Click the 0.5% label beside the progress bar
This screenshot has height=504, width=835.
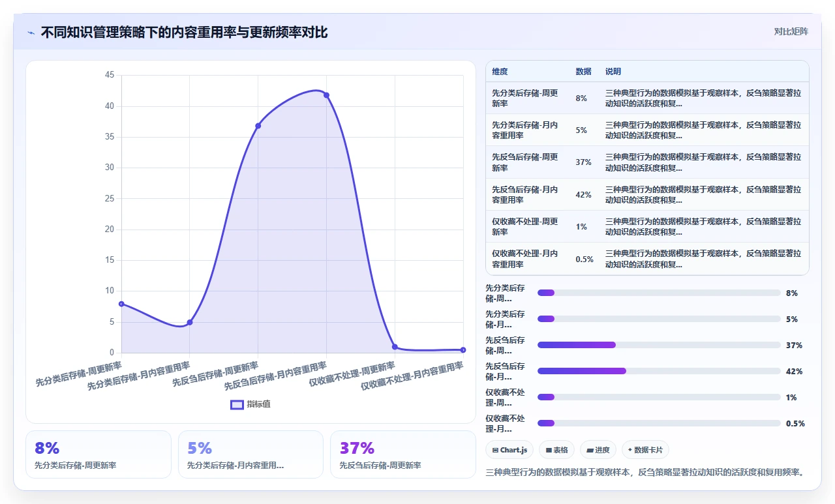point(795,423)
